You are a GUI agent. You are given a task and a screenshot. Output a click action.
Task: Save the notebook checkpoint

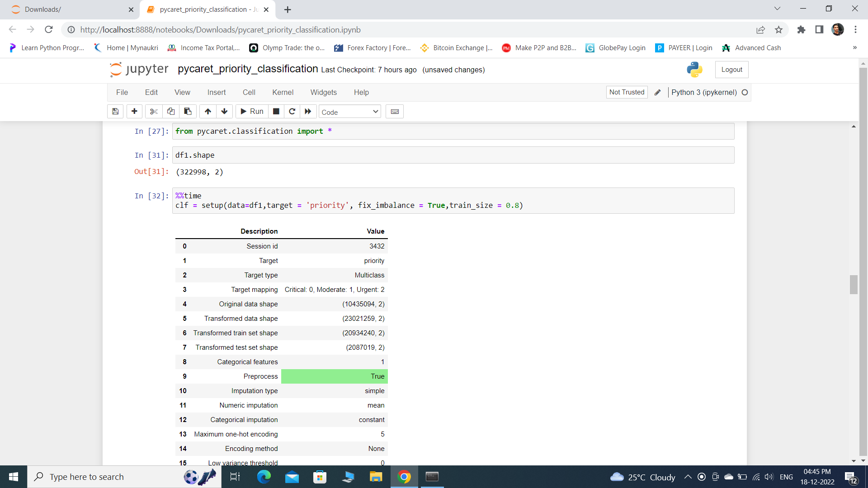click(x=115, y=111)
